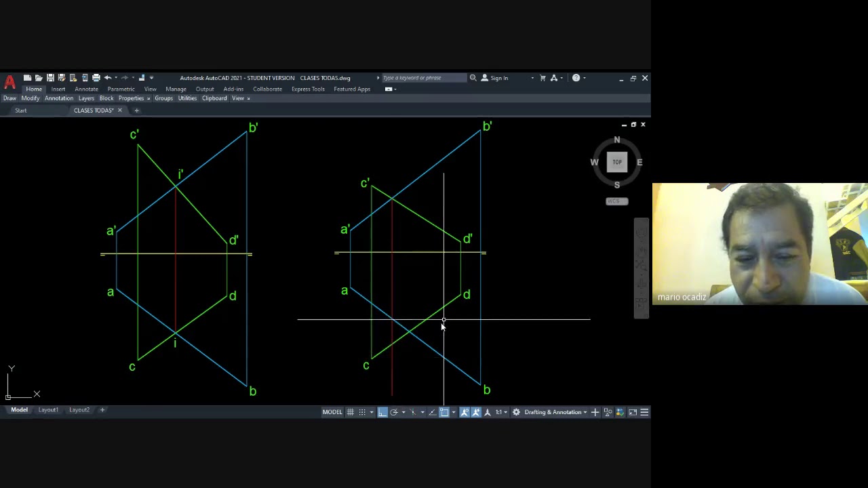Expand the Customize Quick Access Toolbar dropdown

pos(151,78)
